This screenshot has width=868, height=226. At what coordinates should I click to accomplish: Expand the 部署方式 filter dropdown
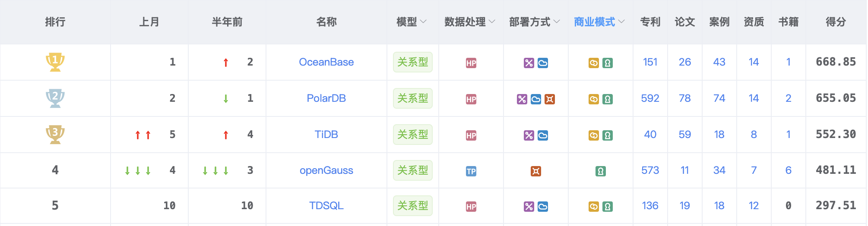click(535, 22)
